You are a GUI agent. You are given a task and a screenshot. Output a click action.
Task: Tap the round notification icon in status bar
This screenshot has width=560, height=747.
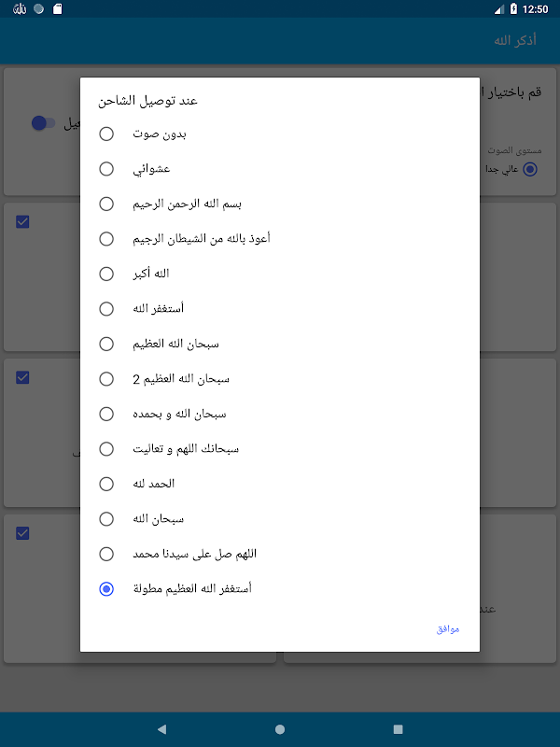pos(39,8)
